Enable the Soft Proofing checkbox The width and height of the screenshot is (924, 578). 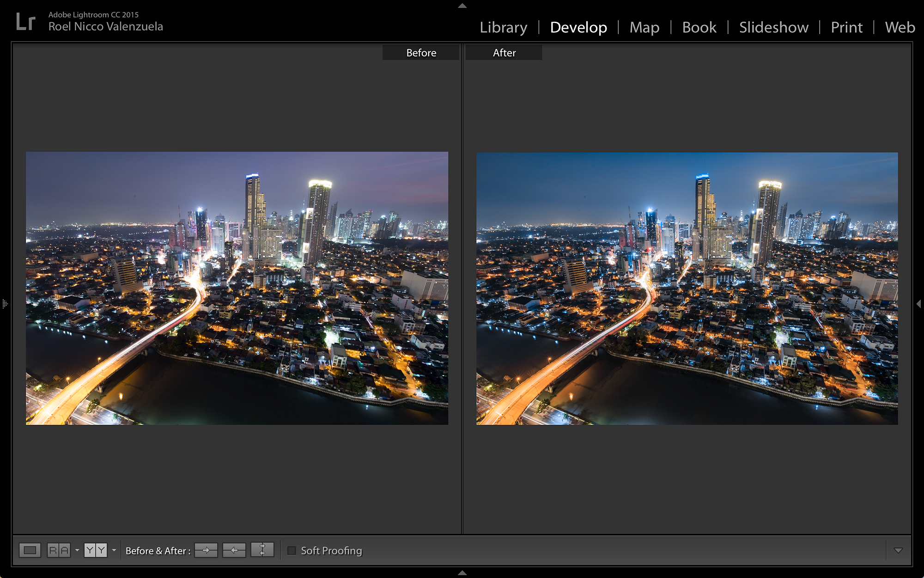coord(292,550)
